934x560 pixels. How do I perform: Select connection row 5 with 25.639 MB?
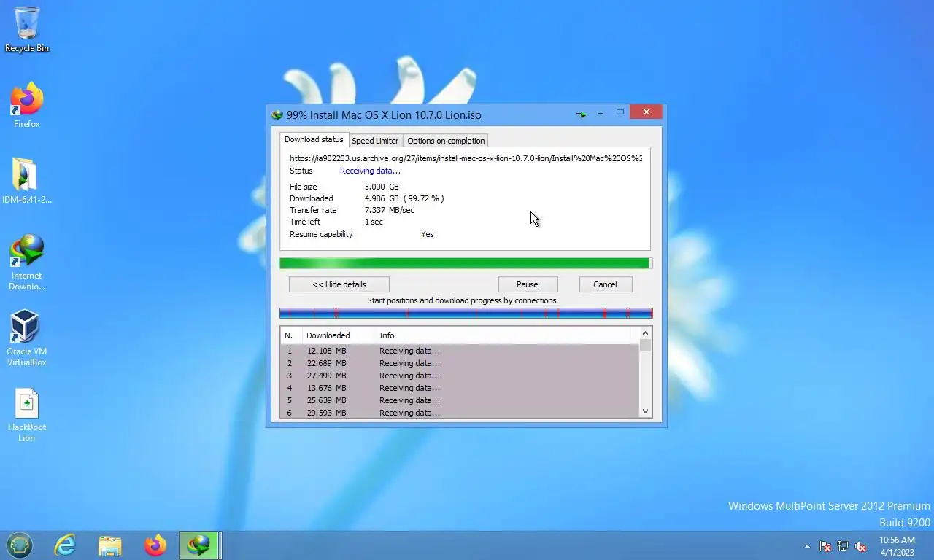[460, 400]
